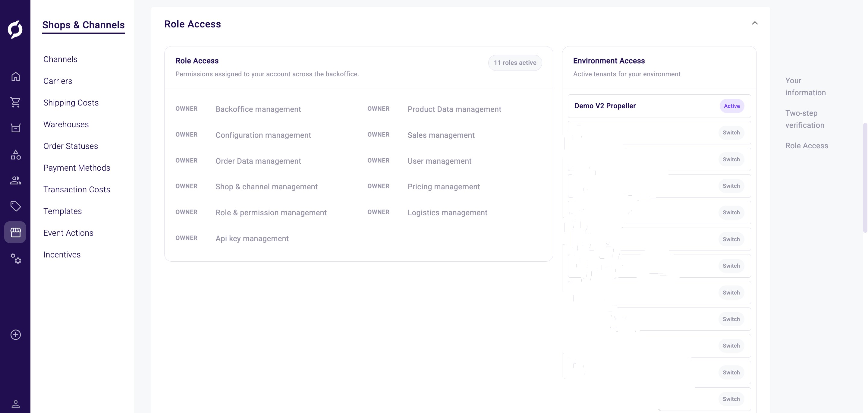Jump to Two-step verification section
Image resolution: width=868 pixels, height=413 pixels.
[x=805, y=119]
